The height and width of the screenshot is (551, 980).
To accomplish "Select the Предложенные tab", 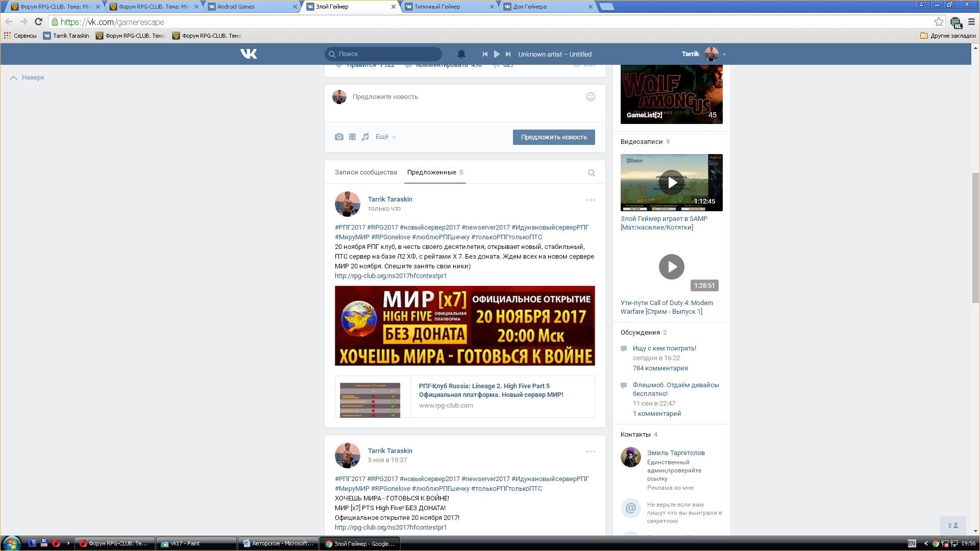I will coord(435,172).
